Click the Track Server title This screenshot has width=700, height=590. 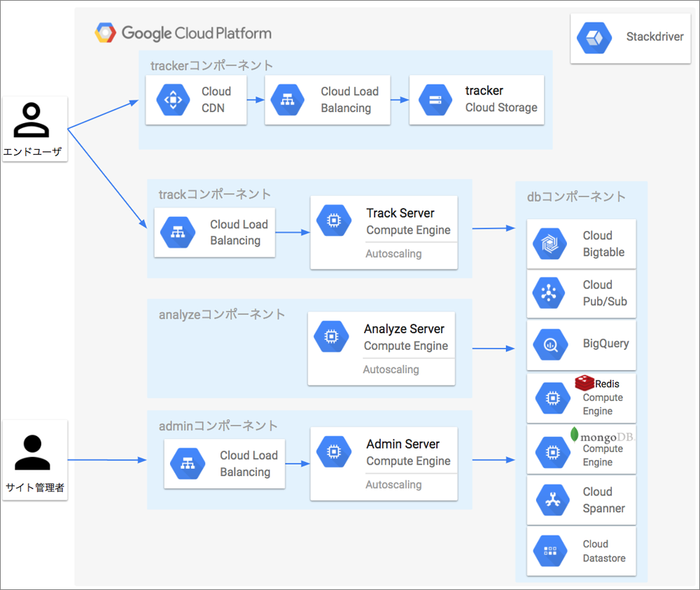(x=400, y=213)
